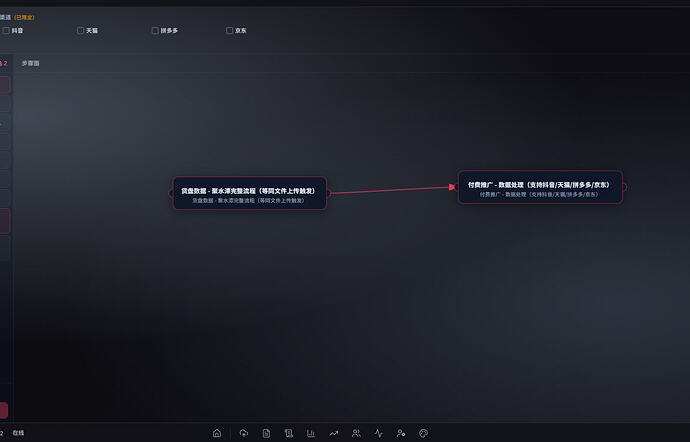Click the 在线 status text
Viewport: 690px width, 442px height.
(18, 433)
